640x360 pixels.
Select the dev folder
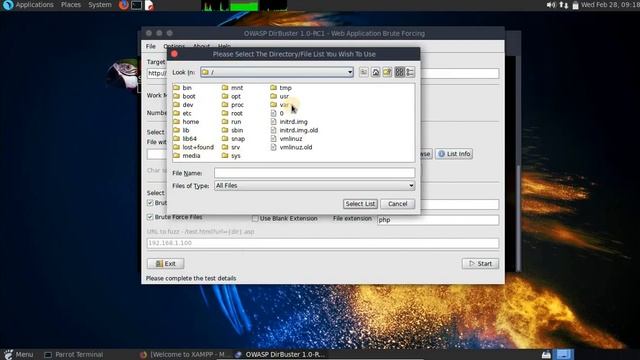(x=183, y=105)
